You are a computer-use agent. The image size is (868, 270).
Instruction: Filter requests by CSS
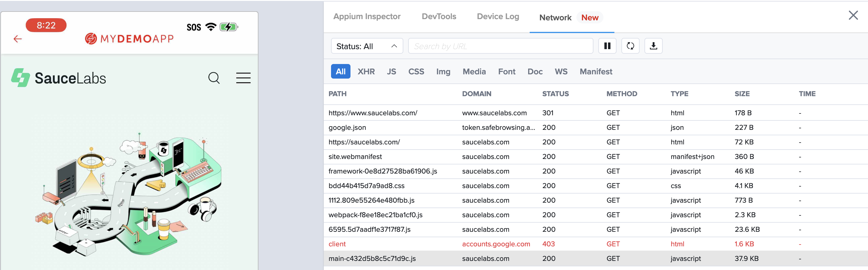click(416, 71)
